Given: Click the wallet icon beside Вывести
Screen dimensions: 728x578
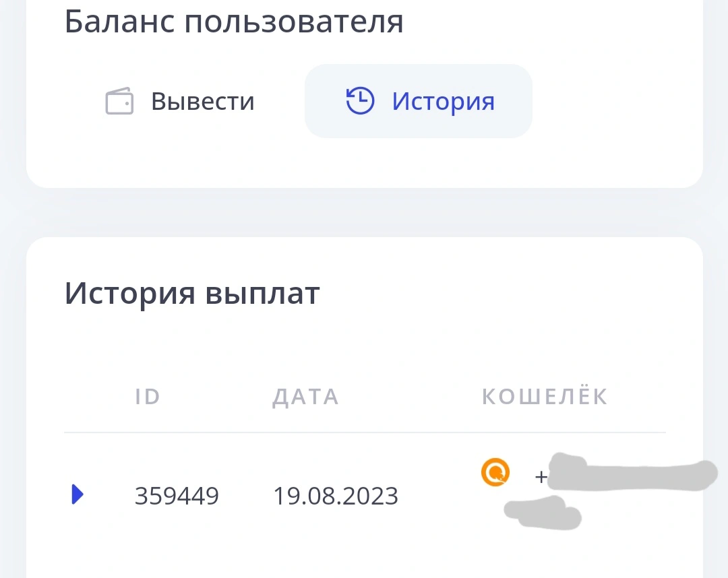Looking at the screenshot, I should tap(119, 100).
